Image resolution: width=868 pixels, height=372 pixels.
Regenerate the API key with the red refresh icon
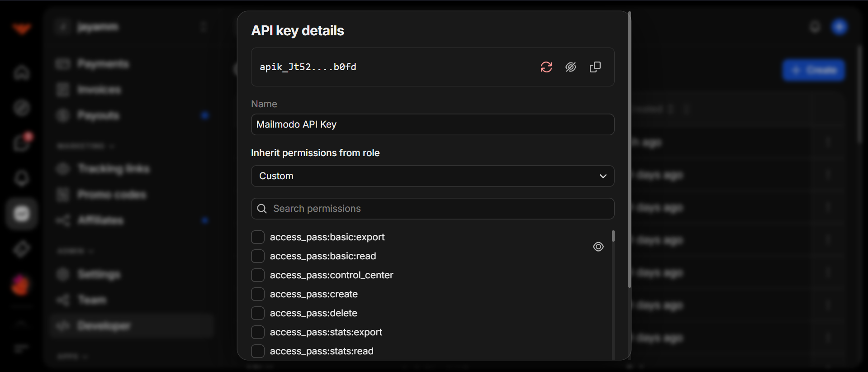546,67
